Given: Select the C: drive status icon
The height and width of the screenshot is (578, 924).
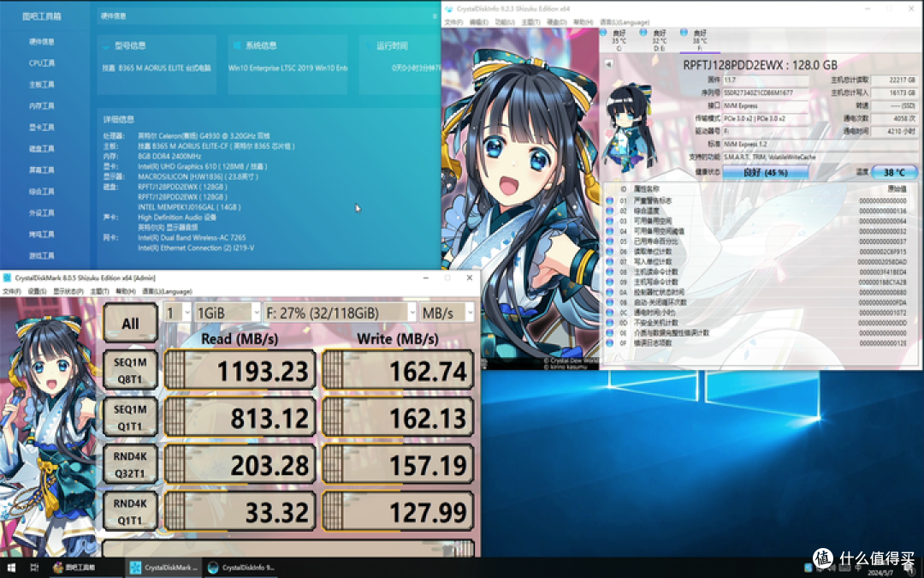Looking at the screenshot, I should 619,39.
